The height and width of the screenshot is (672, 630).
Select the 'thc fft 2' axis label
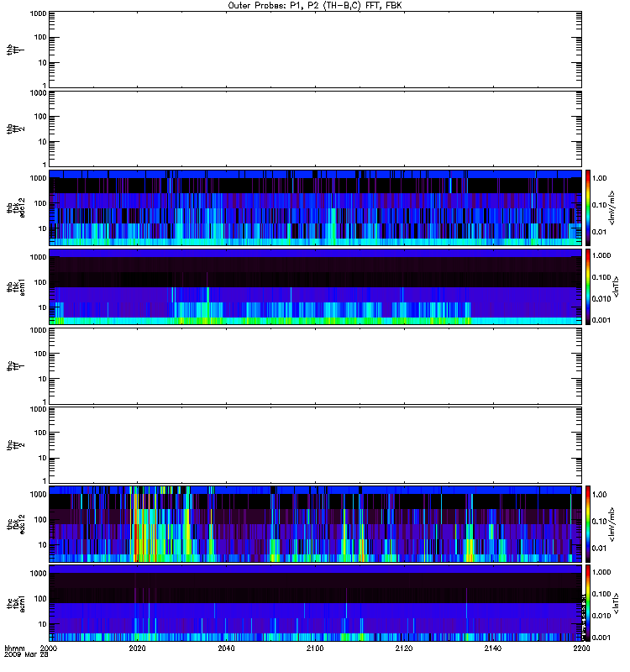click(x=15, y=445)
